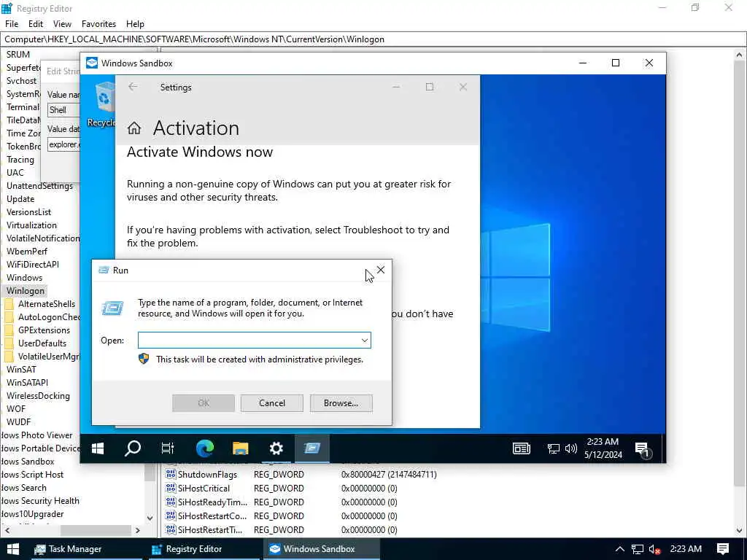747x560 pixels.
Task: Click the sandbox clock showing 5/12/2024
Action: click(603, 448)
